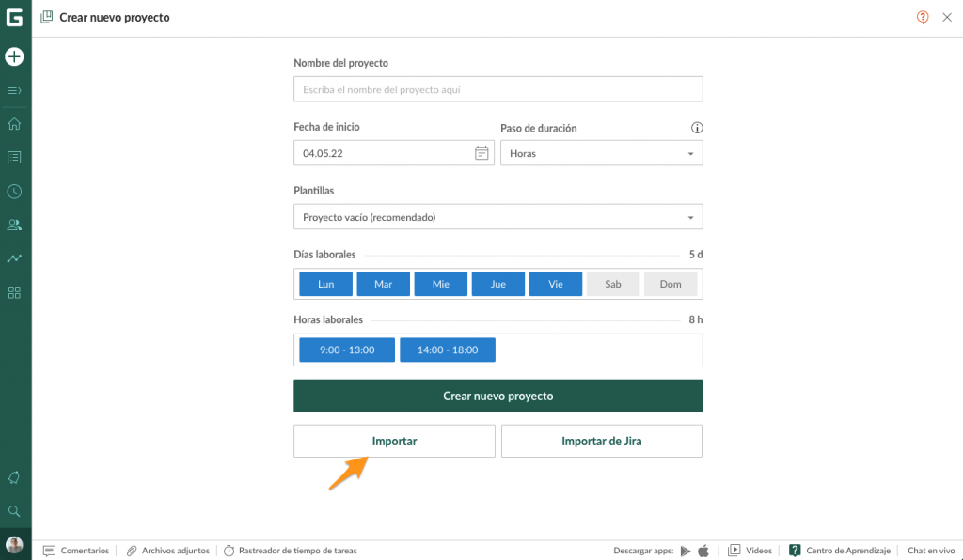The image size is (963, 560).
Task: Open the grid apps sidebar icon
Action: 14,292
